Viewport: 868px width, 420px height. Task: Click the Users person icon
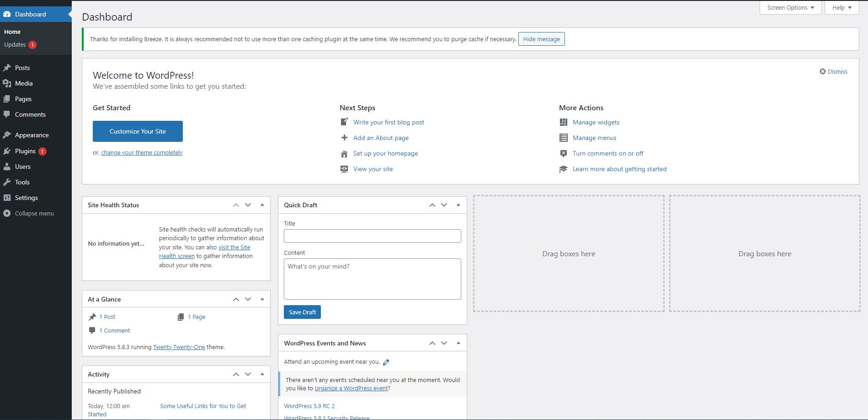[7, 167]
